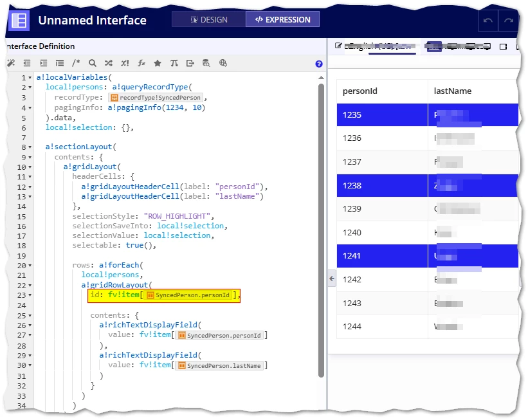Click the undo arrow button
528x420 pixels.
point(488,21)
